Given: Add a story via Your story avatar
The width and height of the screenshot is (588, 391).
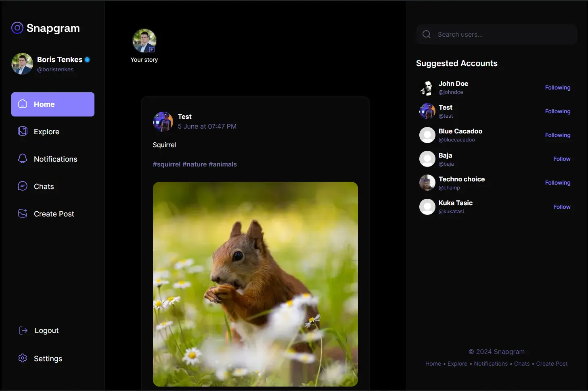Looking at the screenshot, I should click(144, 41).
